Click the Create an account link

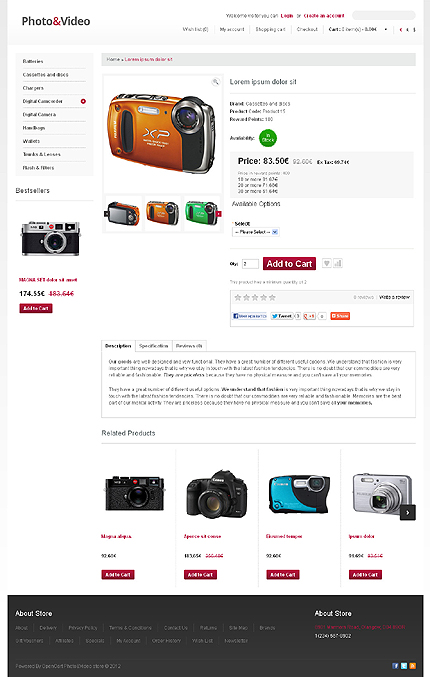(x=324, y=16)
